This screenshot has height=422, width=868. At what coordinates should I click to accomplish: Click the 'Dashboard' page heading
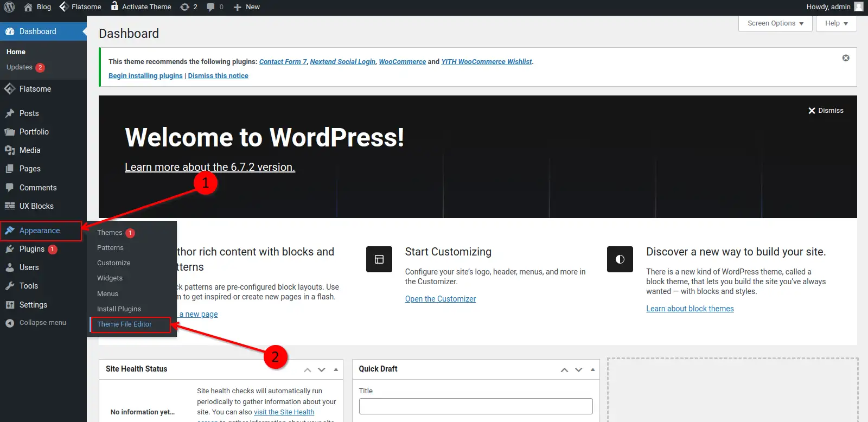coord(129,34)
